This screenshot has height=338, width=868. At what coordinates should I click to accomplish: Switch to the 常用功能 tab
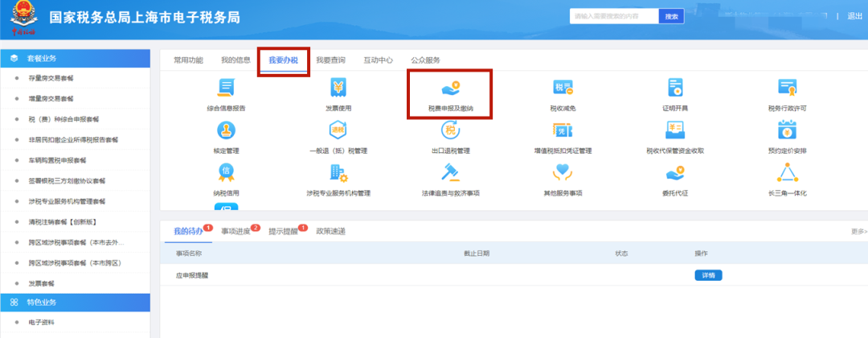click(188, 60)
